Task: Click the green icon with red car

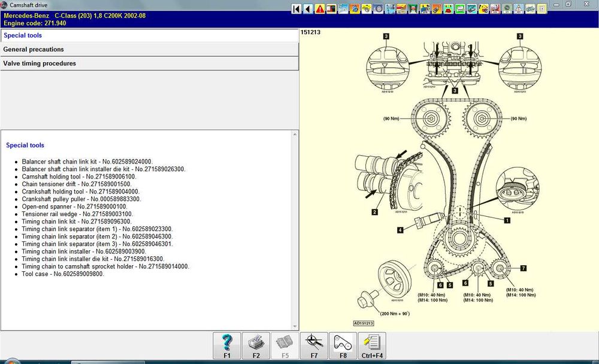Action: [x=449, y=9]
